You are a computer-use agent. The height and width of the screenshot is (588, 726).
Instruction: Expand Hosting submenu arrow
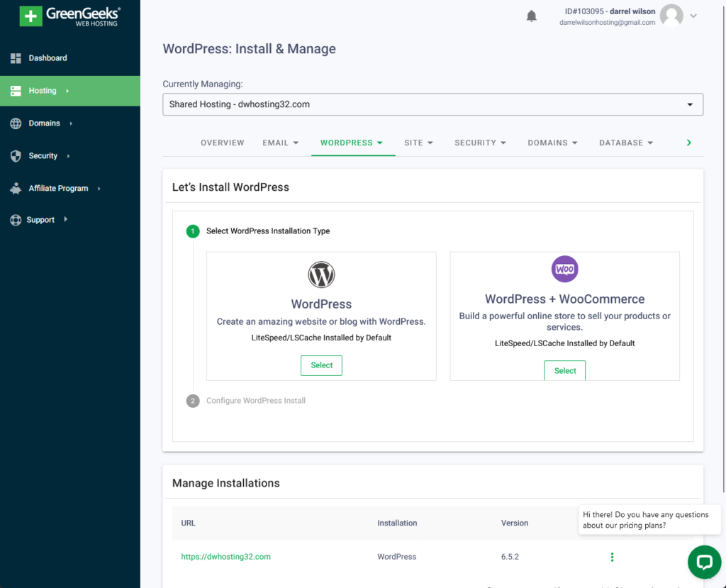tap(67, 91)
